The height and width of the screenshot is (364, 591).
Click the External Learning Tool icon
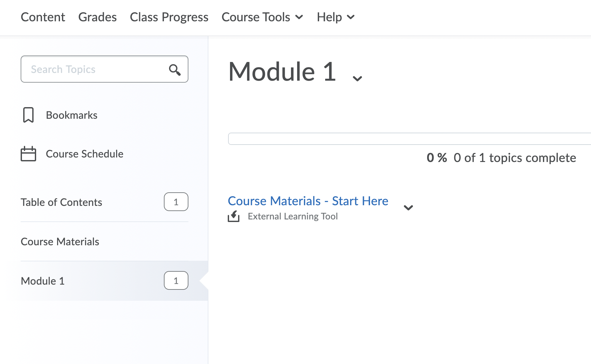234,216
